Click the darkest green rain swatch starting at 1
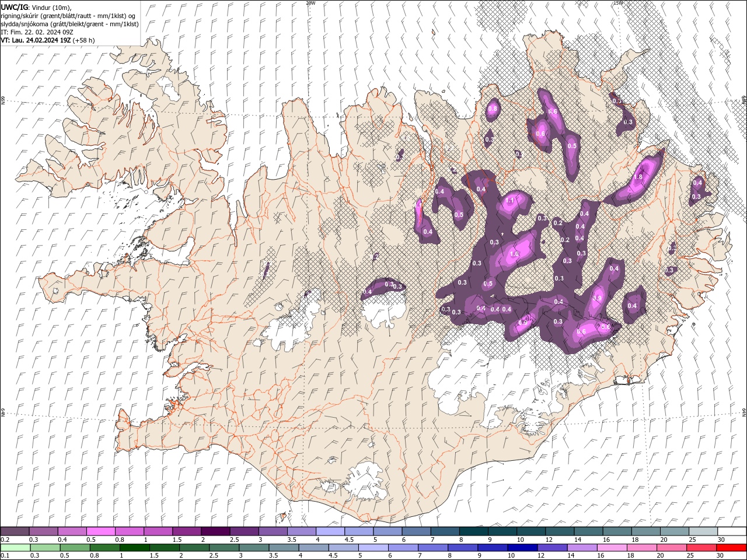The image size is (747, 560). pyautogui.click(x=134, y=548)
